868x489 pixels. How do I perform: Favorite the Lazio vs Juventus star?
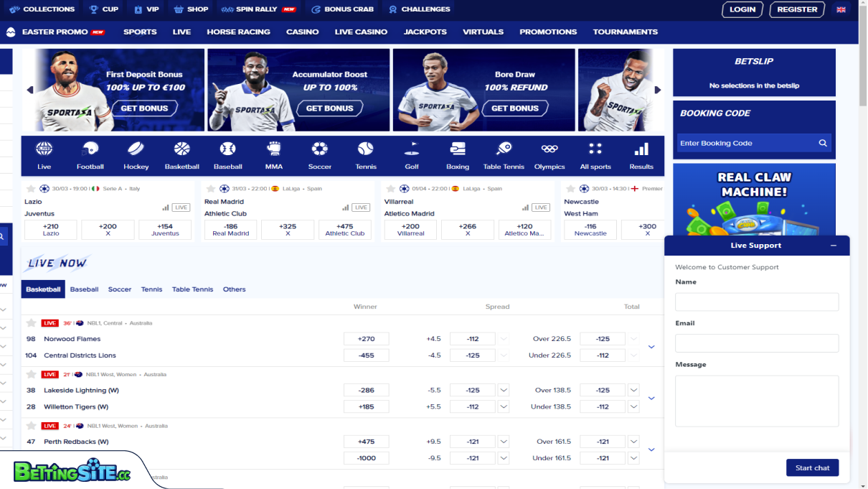click(30, 189)
